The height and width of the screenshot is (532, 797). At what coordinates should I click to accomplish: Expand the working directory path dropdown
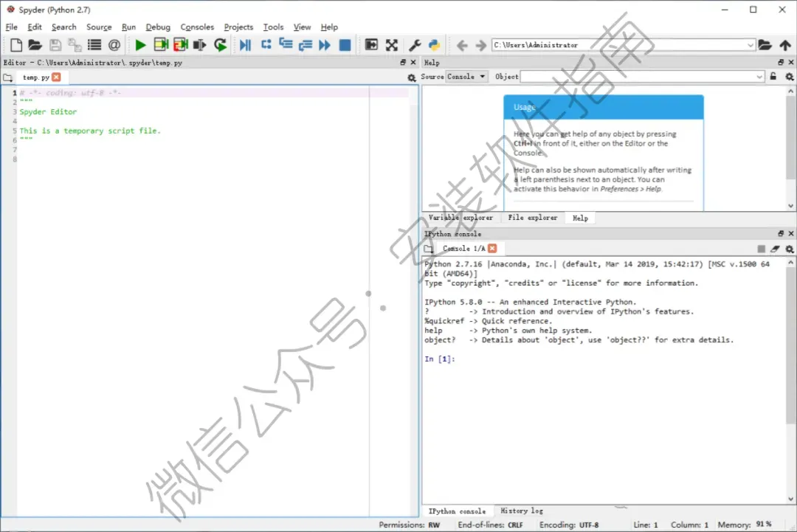751,45
